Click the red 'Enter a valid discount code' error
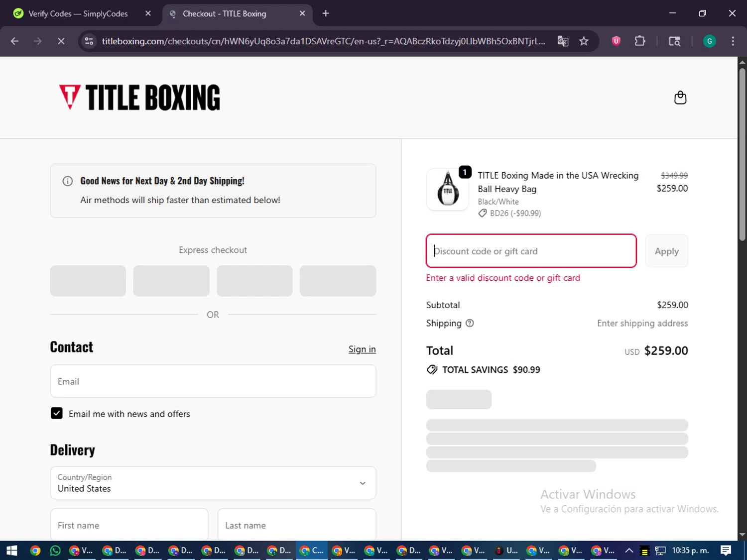 (x=503, y=278)
